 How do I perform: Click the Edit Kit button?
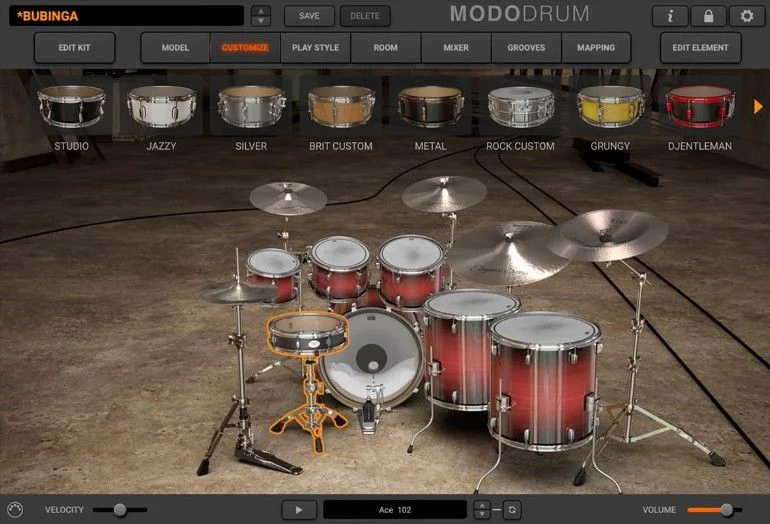74,48
